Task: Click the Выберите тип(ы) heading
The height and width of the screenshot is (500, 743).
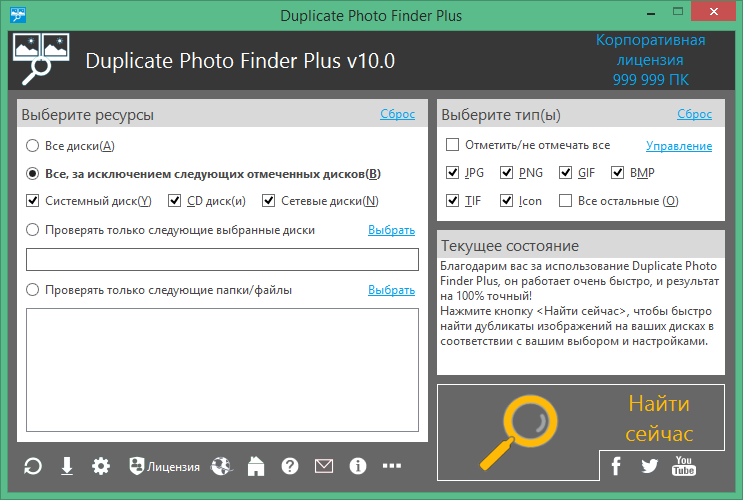Action: (501, 115)
